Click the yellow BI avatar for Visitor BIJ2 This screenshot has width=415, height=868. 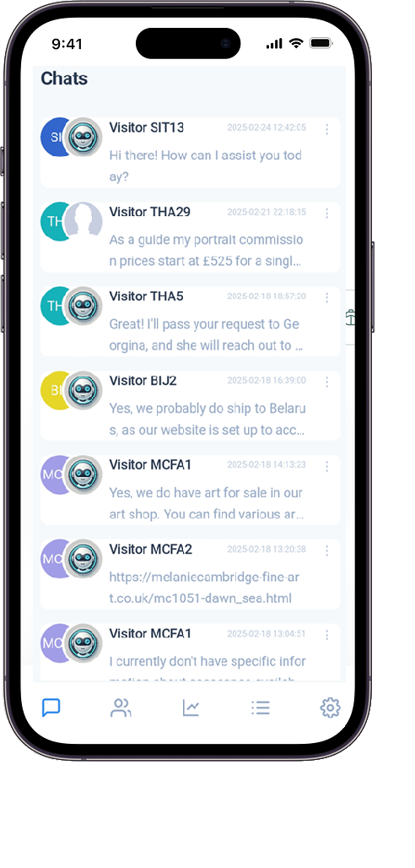pyautogui.click(x=54, y=390)
